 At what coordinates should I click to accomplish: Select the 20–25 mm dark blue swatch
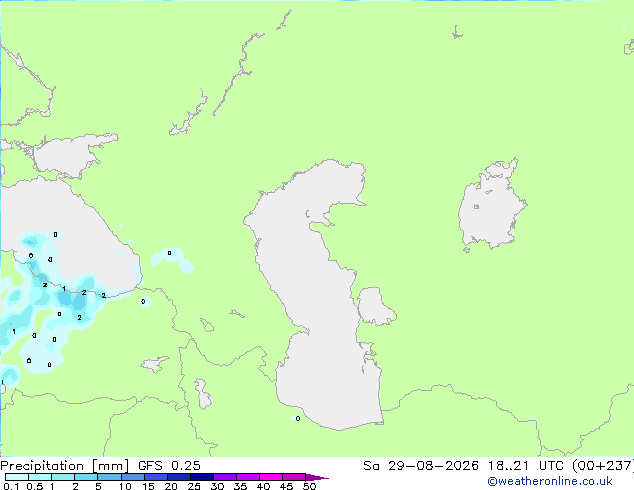pos(179,477)
